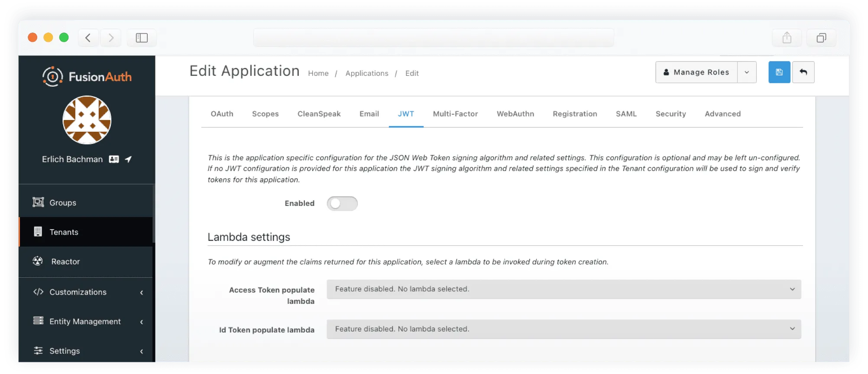The height and width of the screenshot is (374, 868).
Task: Select the WebAuthn tab
Action: coord(515,114)
